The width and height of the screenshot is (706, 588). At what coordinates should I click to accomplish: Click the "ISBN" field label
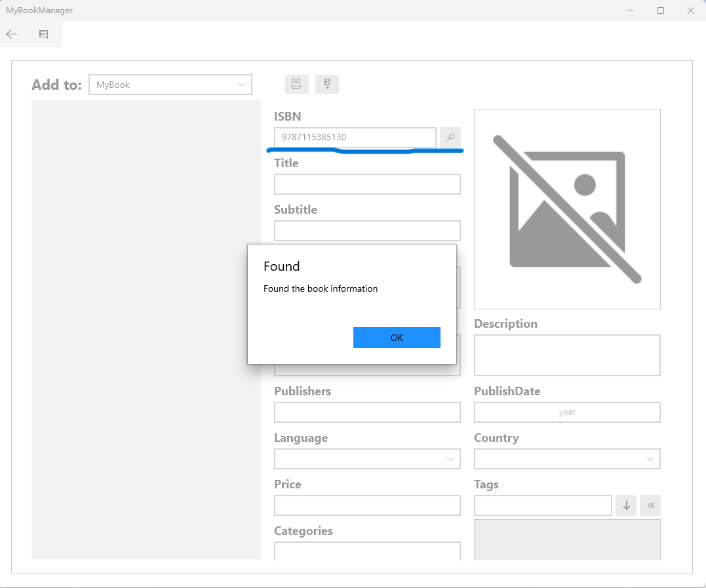288,117
